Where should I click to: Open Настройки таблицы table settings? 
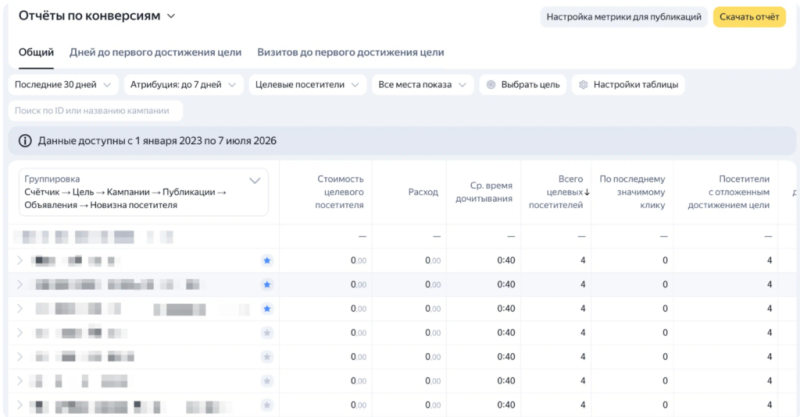pyautogui.click(x=628, y=85)
